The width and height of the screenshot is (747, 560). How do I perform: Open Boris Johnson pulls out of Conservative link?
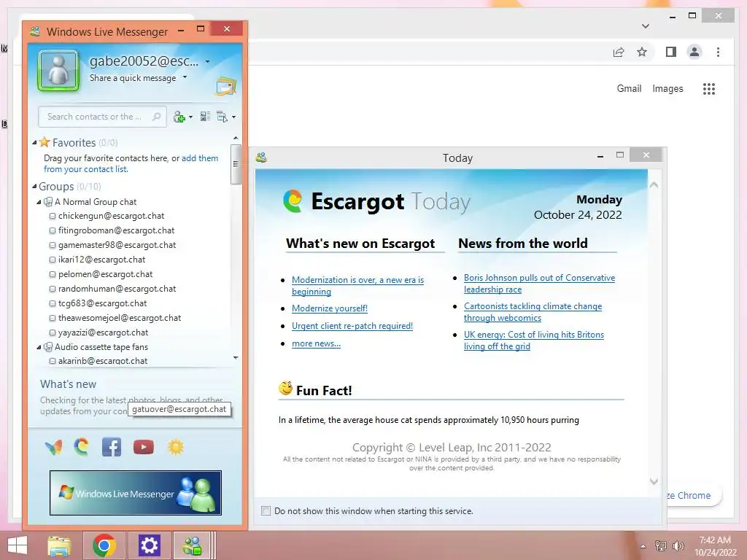click(x=539, y=284)
